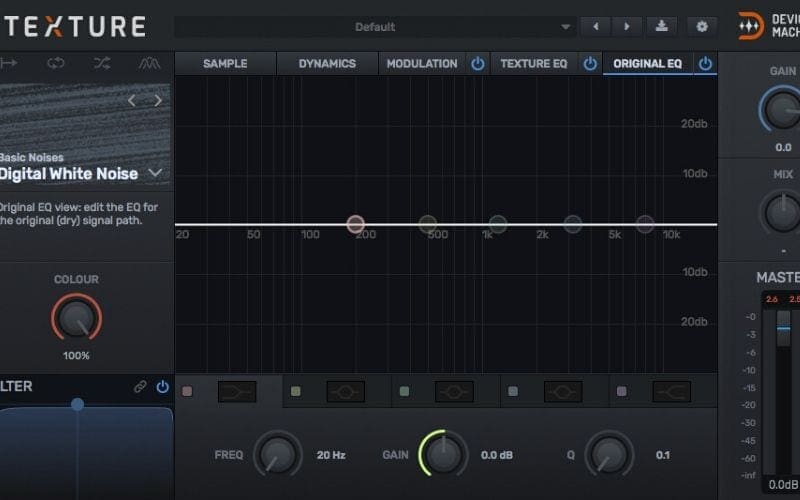The image size is (800, 500).
Task: Enable the green EQ band square
Action: click(x=404, y=391)
